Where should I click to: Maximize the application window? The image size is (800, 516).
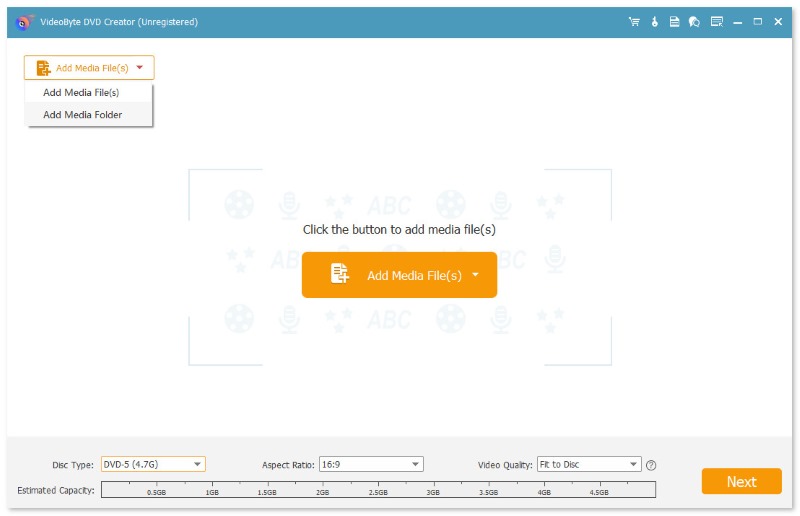(758, 22)
